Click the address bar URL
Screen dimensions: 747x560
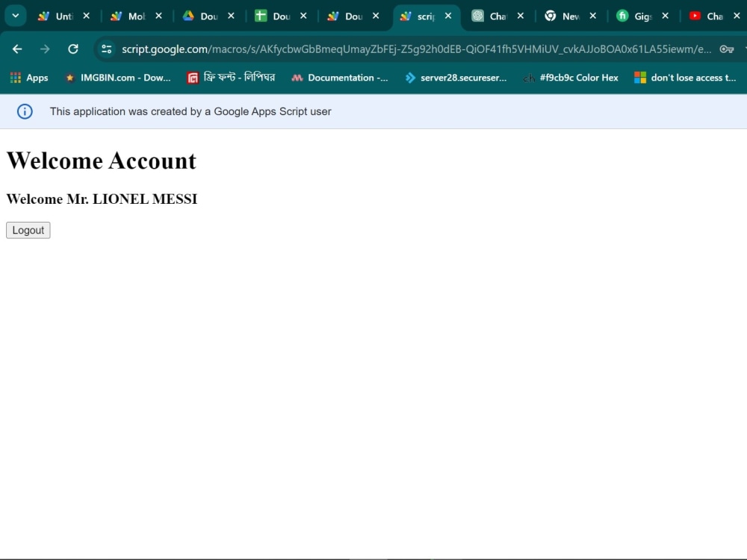click(x=416, y=49)
